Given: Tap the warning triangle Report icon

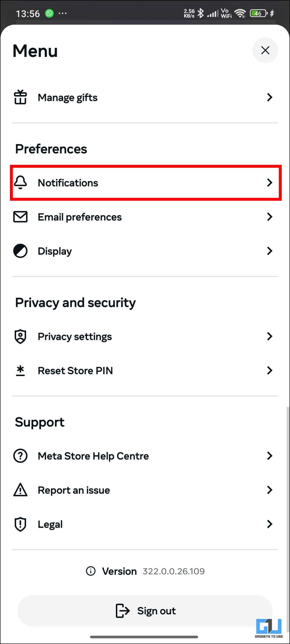Looking at the screenshot, I should point(20,490).
